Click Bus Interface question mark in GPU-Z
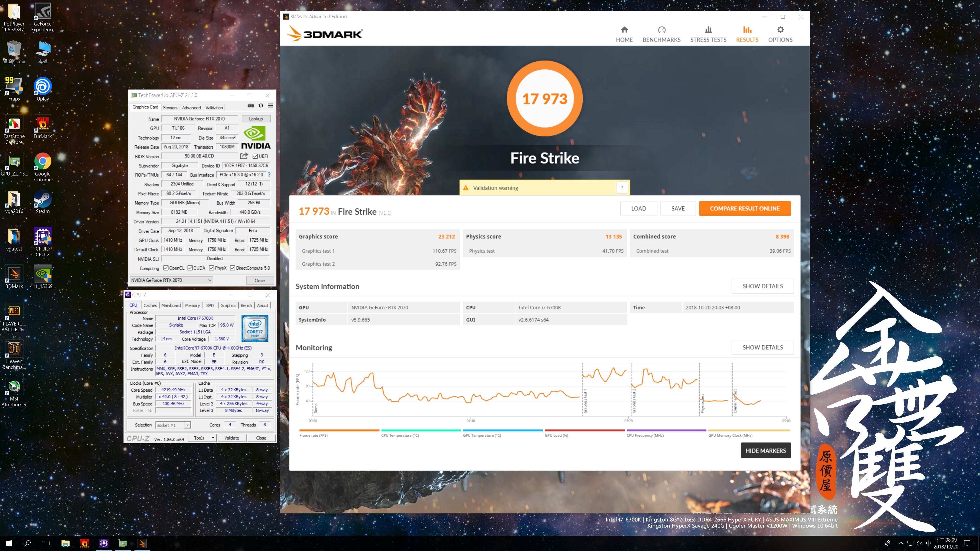This screenshot has height=551, width=980. click(269, 174)
